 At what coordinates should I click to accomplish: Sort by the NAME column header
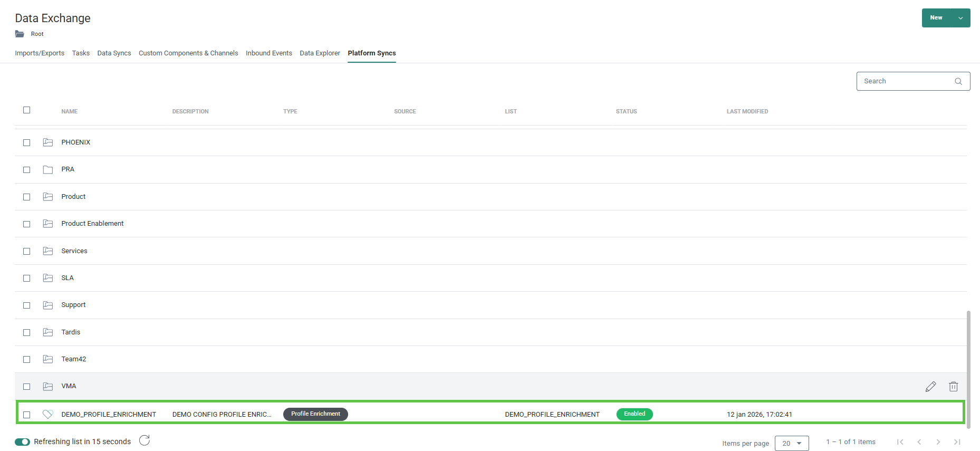point(69,112)
